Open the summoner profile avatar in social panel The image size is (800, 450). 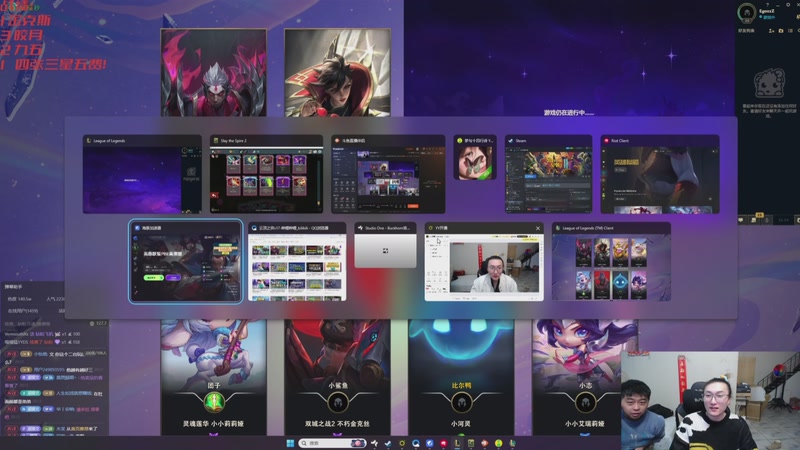747,13
